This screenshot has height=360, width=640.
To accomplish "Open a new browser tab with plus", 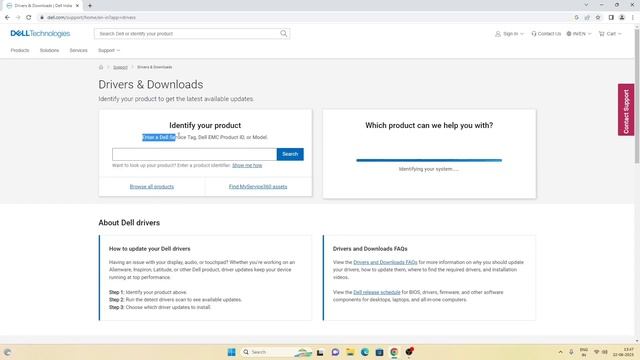I will click(90, 6).
